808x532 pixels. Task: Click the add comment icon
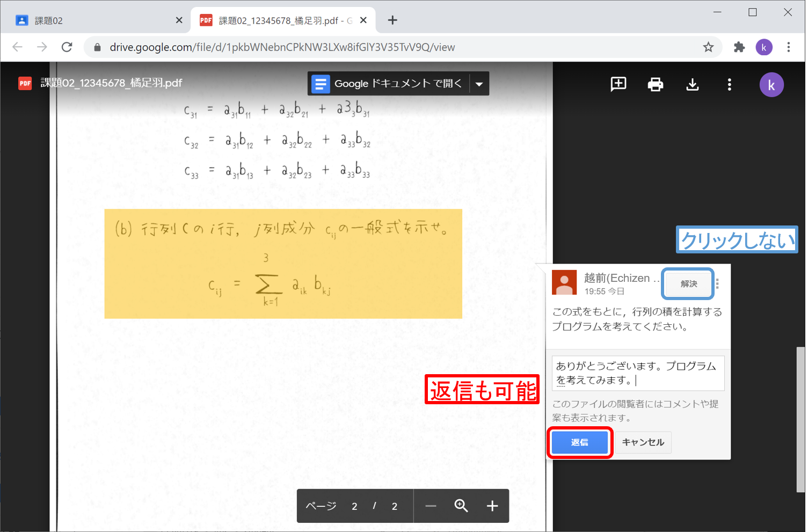(618, 84)
